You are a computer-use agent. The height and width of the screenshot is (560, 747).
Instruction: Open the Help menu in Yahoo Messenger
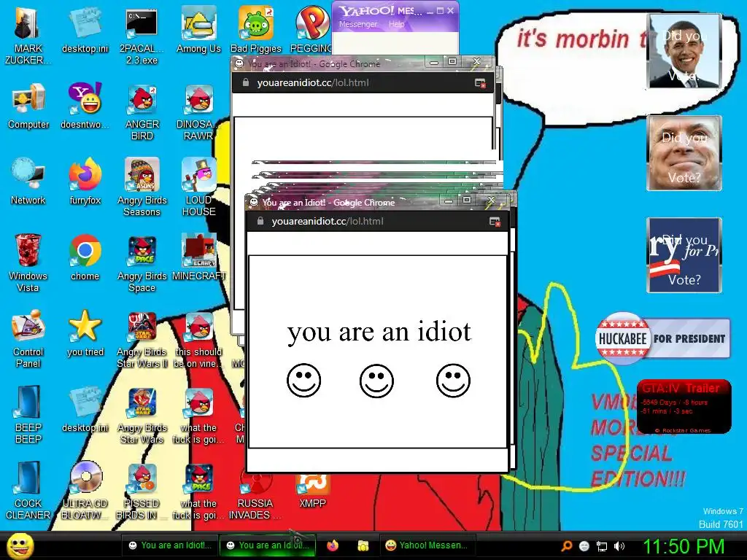pos(396,24)
